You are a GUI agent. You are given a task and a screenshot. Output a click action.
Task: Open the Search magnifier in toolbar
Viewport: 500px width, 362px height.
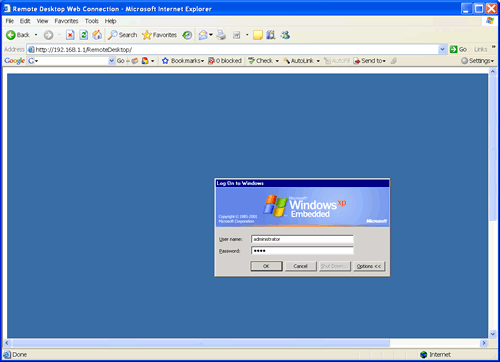coord(113,35)
